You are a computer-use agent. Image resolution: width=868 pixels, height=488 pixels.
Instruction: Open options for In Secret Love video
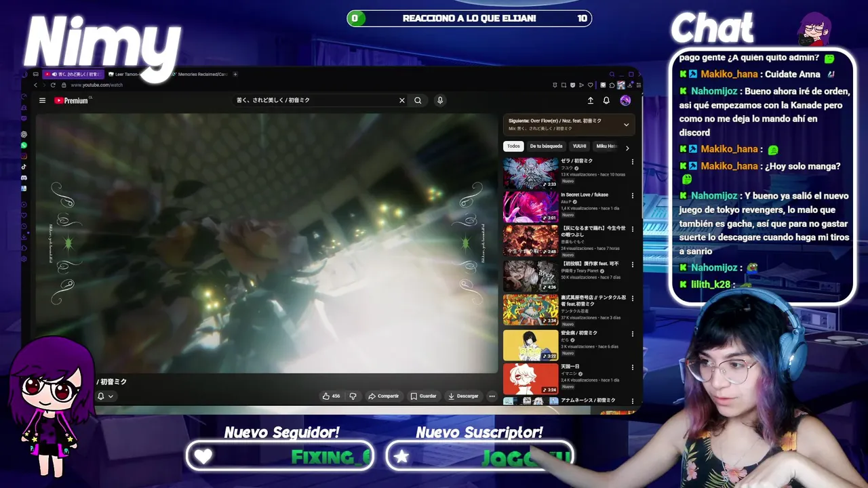[x=633, y=196]
